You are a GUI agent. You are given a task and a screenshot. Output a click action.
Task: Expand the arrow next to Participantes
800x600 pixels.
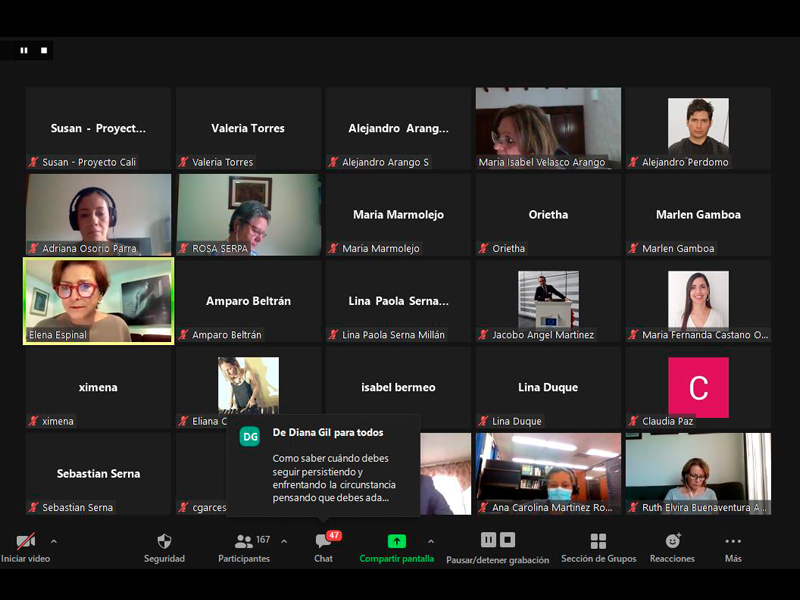284,541
